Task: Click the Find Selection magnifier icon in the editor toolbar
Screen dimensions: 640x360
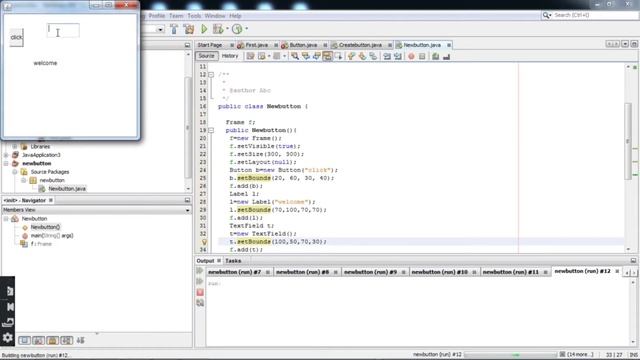Action: (x=295, y=56)
